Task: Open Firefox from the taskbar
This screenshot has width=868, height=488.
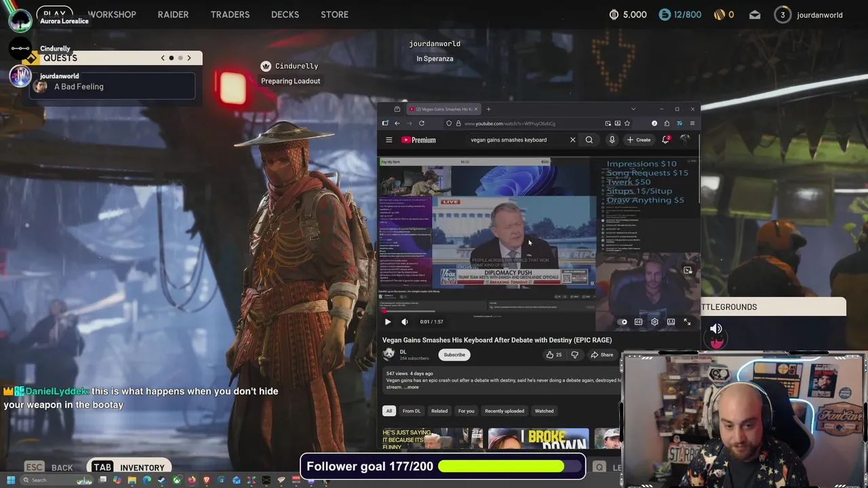Action: coord(191,481)
